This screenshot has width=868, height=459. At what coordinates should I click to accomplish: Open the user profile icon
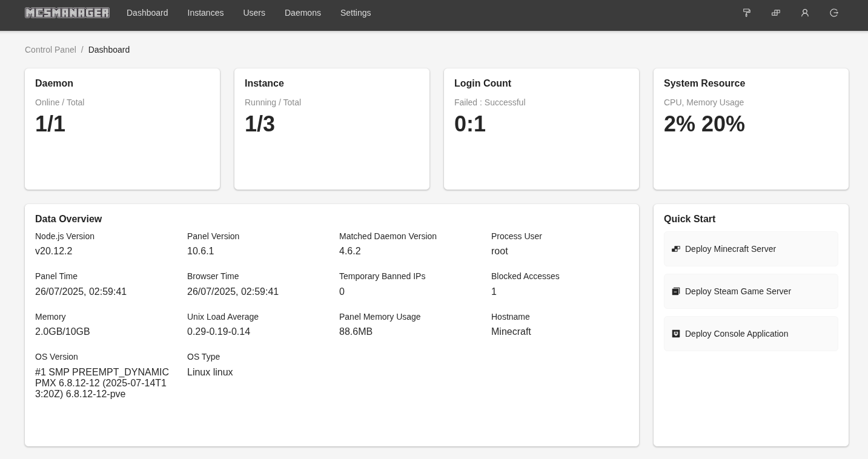point(805,13)
